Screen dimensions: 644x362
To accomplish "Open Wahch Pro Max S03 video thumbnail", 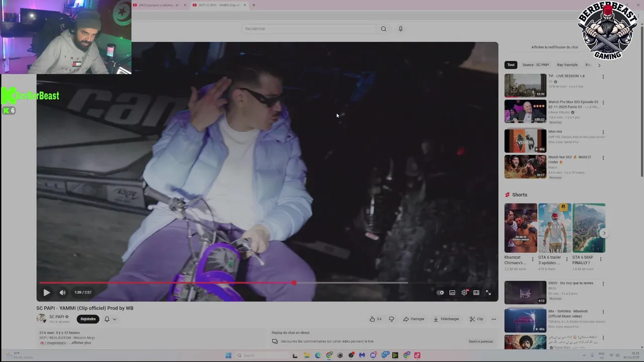I will click(525, 111).
